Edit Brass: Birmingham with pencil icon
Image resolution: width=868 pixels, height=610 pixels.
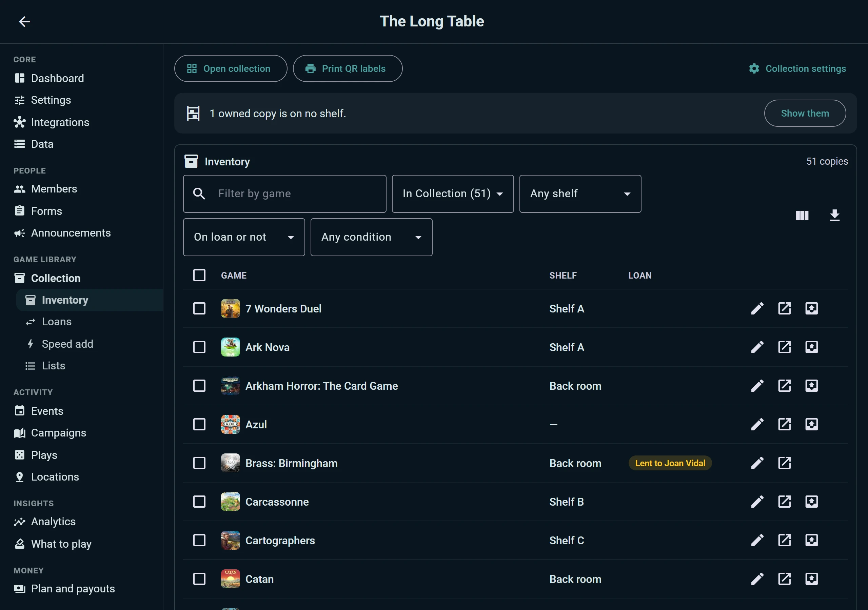point(757,463)
